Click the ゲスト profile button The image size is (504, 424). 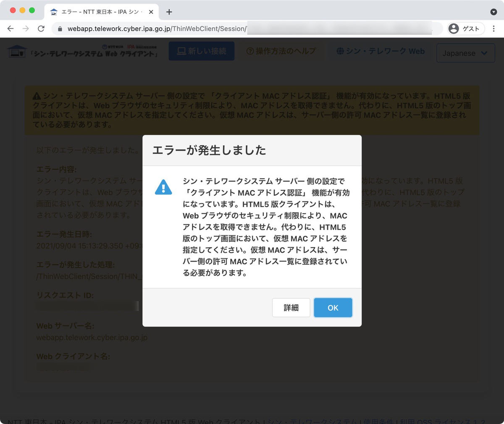coord(466,29)
